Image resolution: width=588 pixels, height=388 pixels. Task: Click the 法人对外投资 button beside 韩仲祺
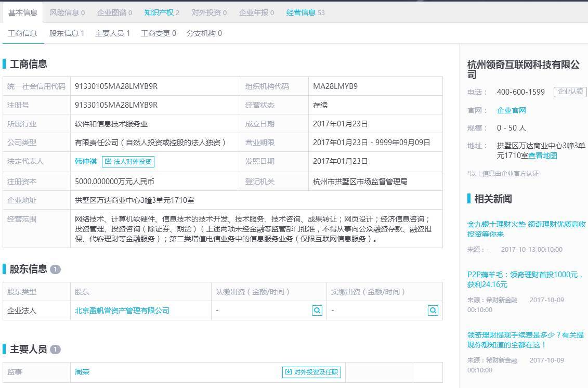pyautogui.click(x=128, y=162)
